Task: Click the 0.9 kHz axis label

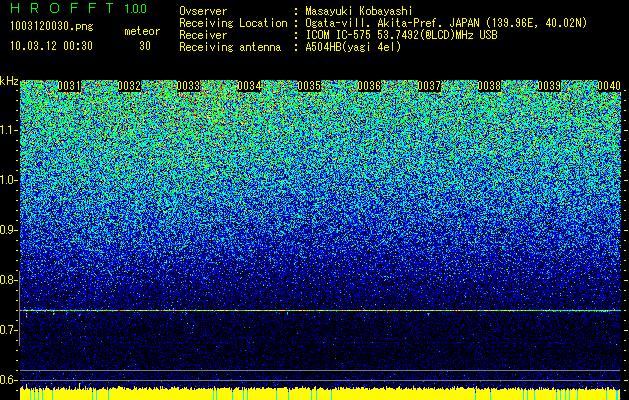Action: pos(9,230)
